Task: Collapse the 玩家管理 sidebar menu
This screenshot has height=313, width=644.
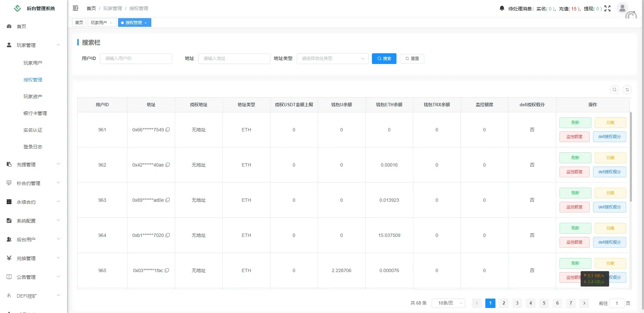Action: pos(33,45)
